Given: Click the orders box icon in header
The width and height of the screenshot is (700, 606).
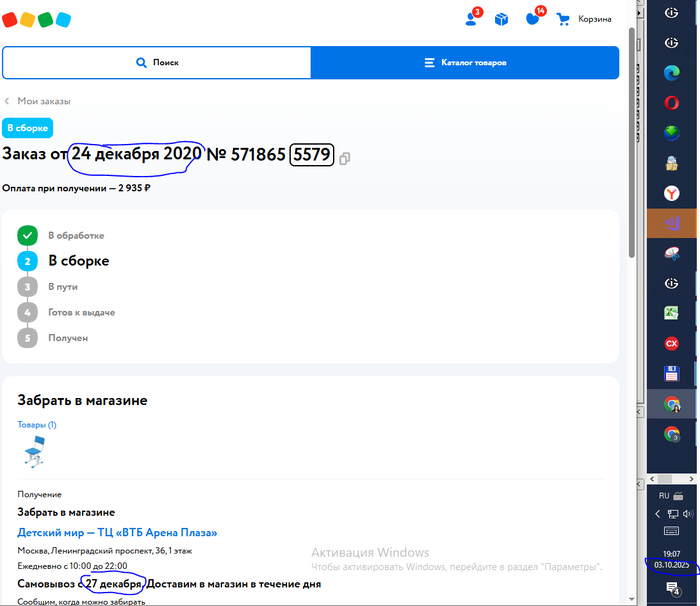Looking at the screenshot, I should (x=502, y=19).
